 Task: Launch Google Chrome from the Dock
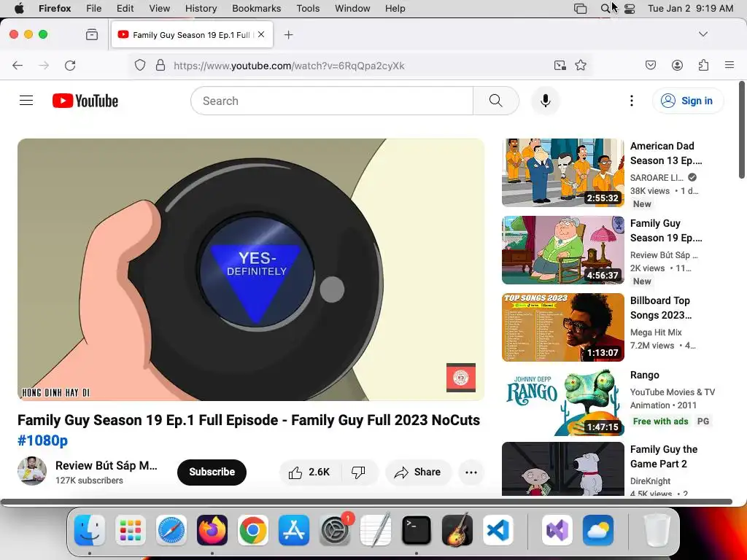pos(253,530)
